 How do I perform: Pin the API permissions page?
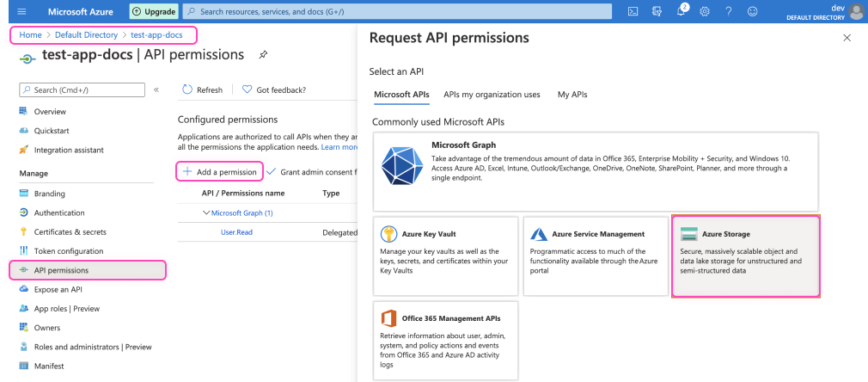[x=263, y=54]
